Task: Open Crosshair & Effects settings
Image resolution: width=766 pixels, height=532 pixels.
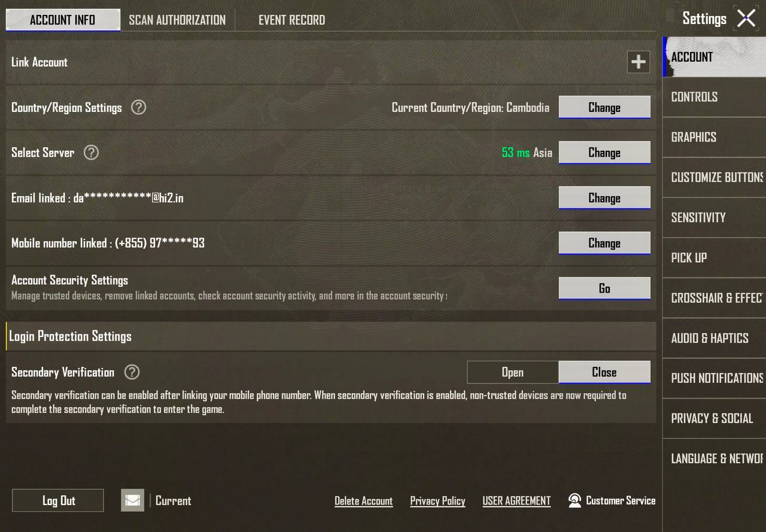Action: [x=715, y=298]
